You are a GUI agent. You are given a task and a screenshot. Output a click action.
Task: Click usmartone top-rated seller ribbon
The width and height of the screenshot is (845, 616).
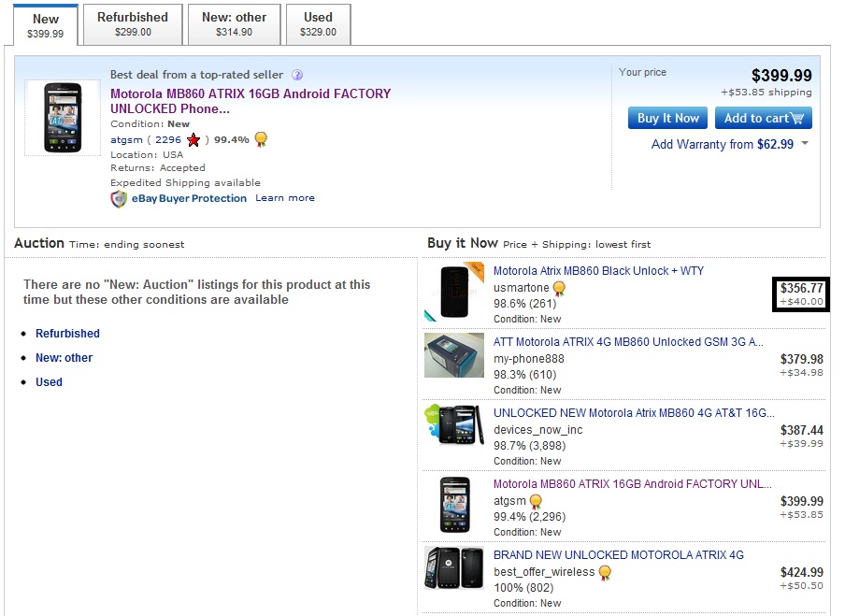tap(559, 289)
